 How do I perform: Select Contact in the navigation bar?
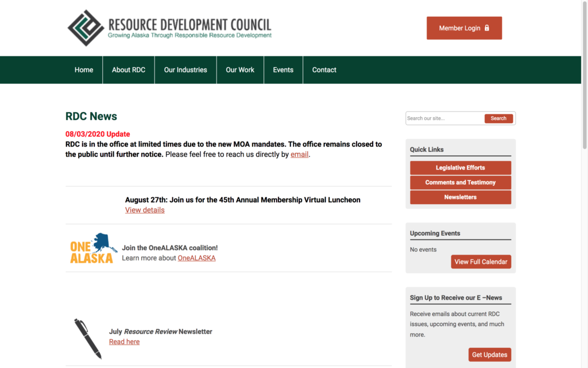[324, 70]
